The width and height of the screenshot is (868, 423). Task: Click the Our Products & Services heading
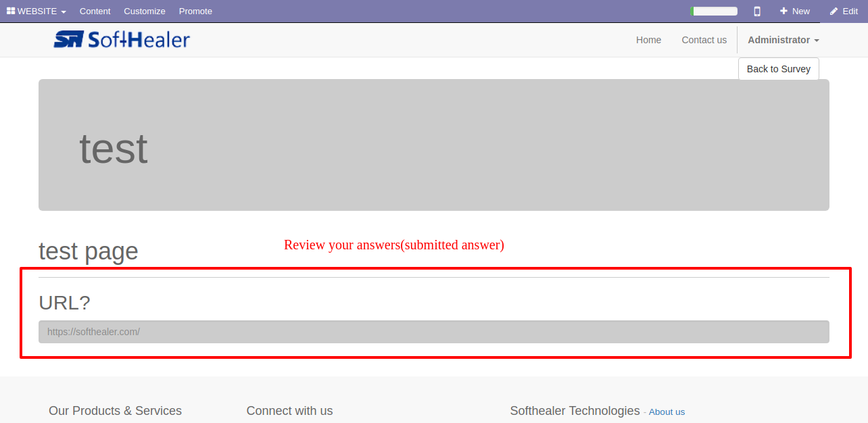pyautogui.click(x=115, y=411)
